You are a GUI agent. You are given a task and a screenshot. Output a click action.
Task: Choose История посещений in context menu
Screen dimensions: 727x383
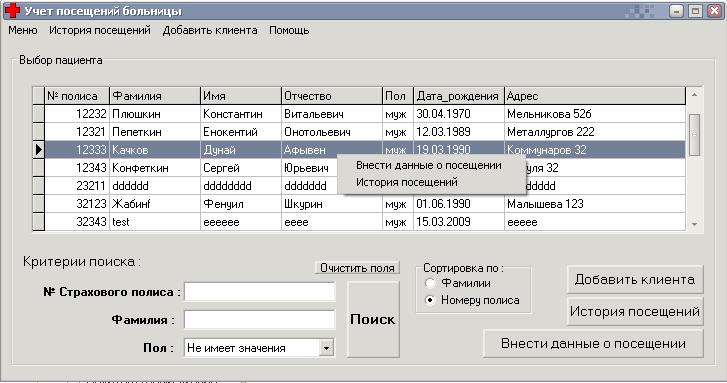click(x=407, y=182)
